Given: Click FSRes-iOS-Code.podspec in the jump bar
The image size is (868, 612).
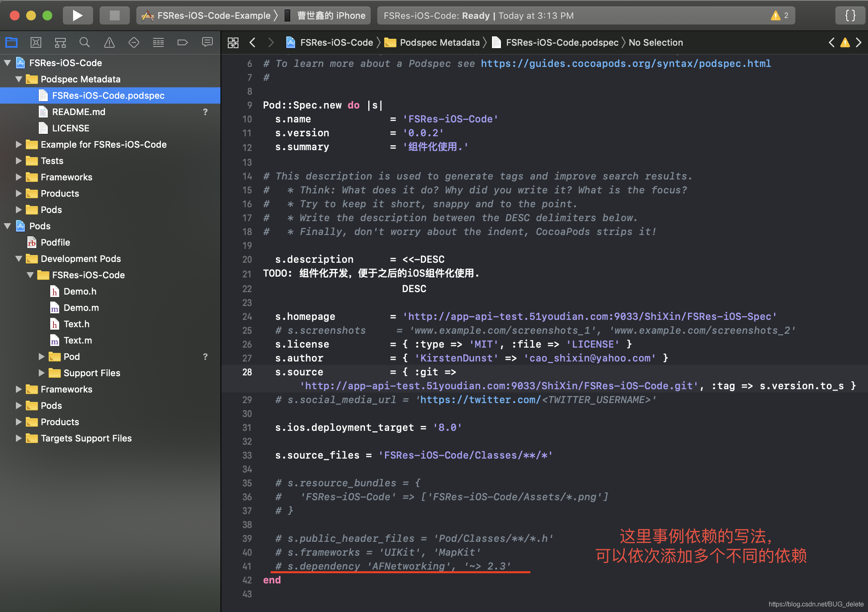Looking at the screenshot, I should point(555,42).
